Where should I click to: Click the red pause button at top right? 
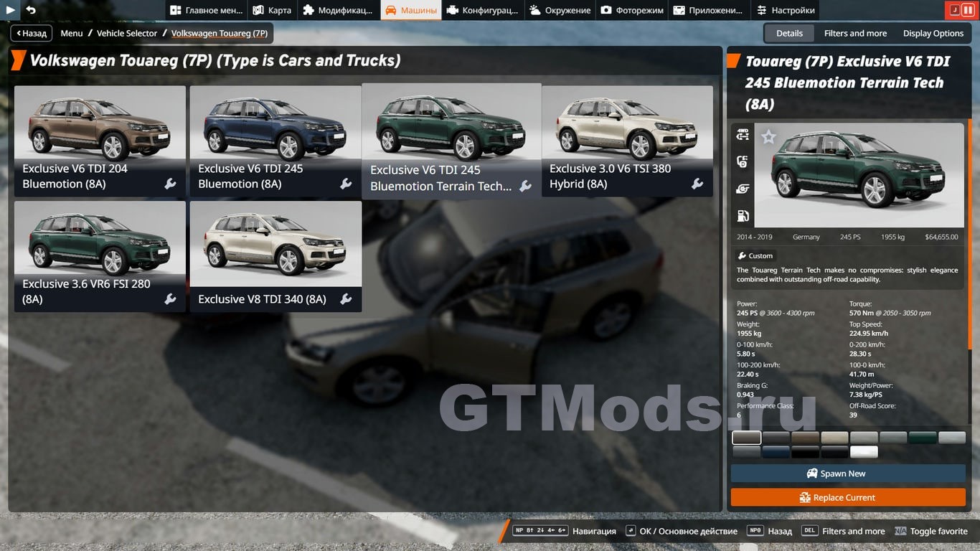pos(968,10)
